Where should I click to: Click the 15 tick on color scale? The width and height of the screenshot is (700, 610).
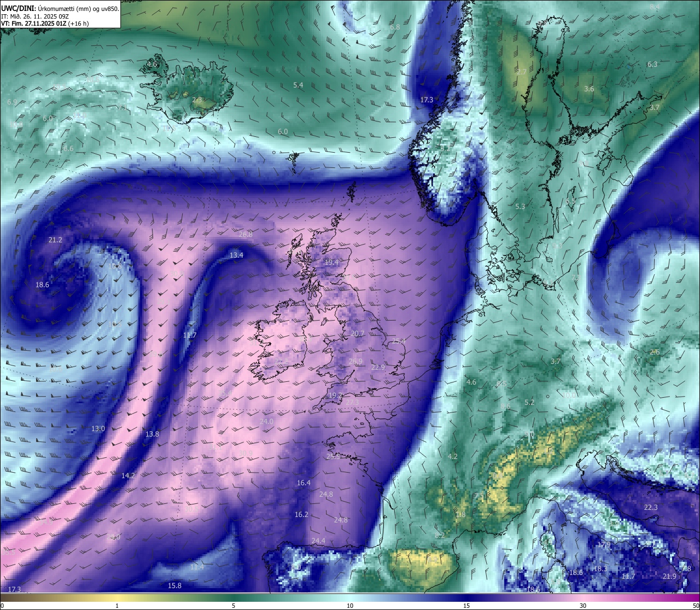pos(466,606)
